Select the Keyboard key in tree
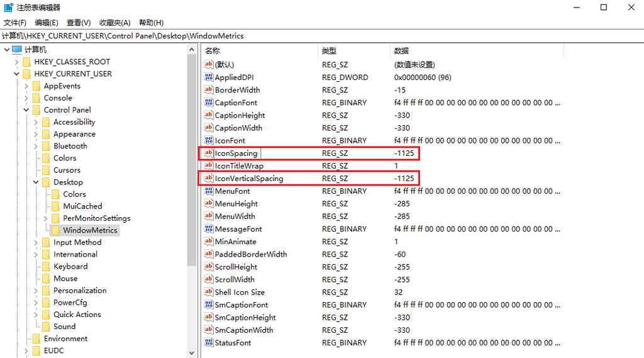The height and width of the screenshot is (358, 644). click(70, 266)
